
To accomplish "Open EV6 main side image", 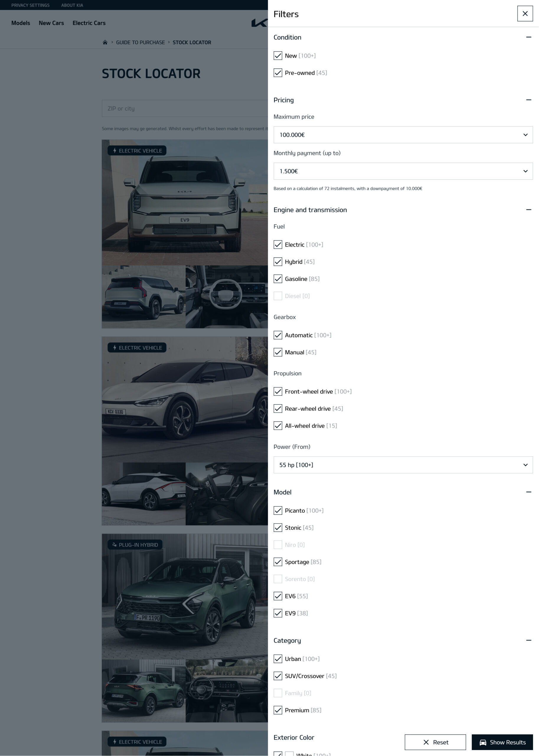I will 184,400.
